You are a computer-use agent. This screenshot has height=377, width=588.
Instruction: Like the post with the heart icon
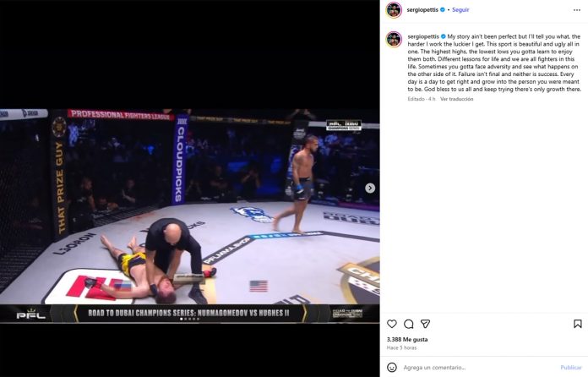click(x=391, y=324)
